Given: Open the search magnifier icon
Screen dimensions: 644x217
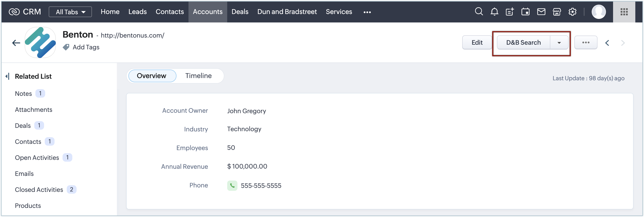Looking at the screenshot, I should tap(478, 12).
